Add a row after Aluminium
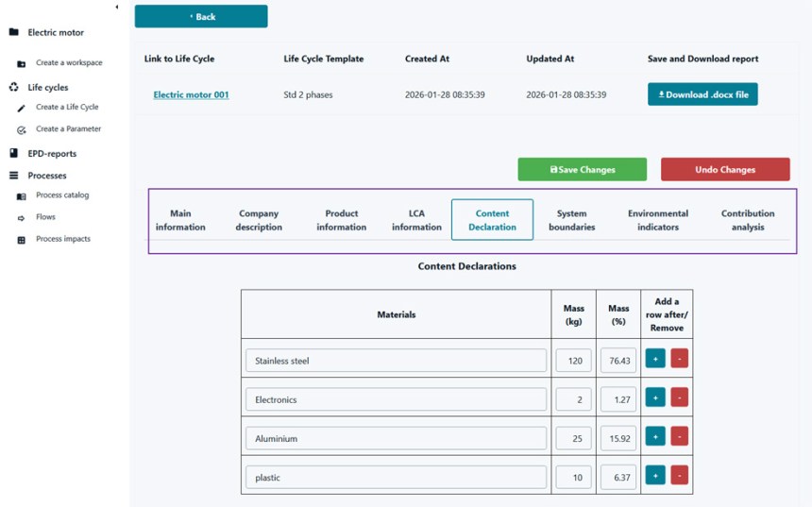This screenshot has width=812, height=507. tap(655, 436)
